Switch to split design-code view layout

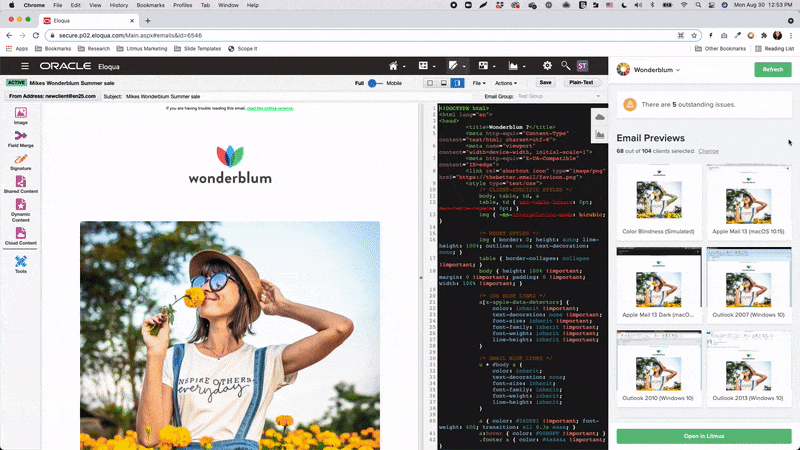(457, 83)
